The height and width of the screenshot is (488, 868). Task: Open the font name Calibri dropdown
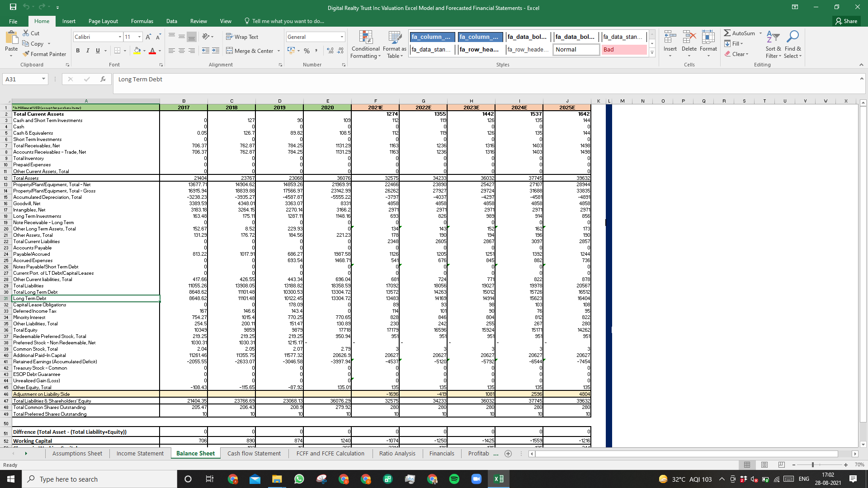point(120,37)
